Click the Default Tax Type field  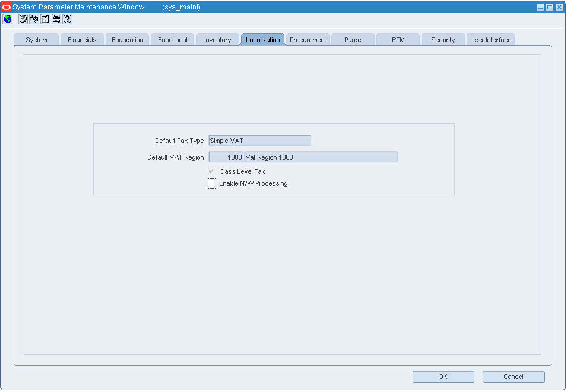tap(259, 141)
